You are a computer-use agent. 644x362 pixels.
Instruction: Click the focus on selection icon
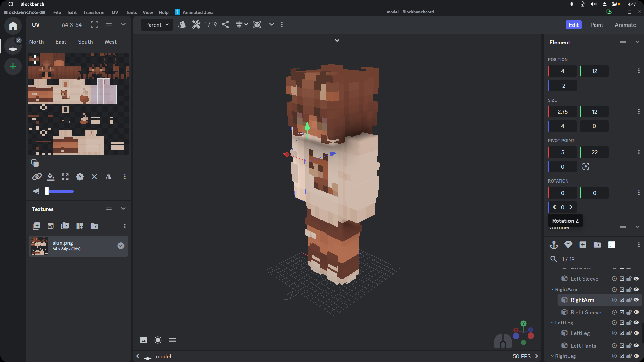pos(257,24)
